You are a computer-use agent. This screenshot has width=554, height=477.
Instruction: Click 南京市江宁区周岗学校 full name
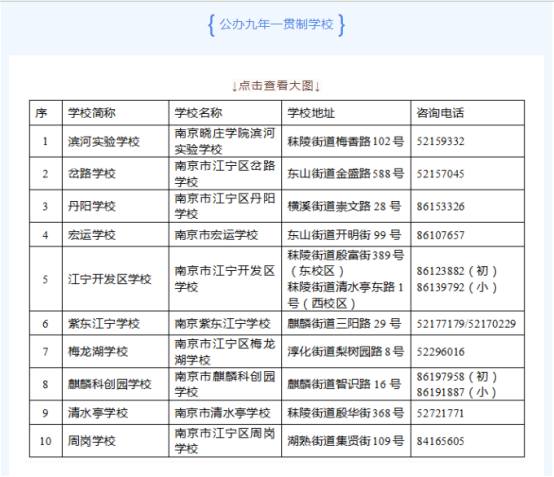225,441
